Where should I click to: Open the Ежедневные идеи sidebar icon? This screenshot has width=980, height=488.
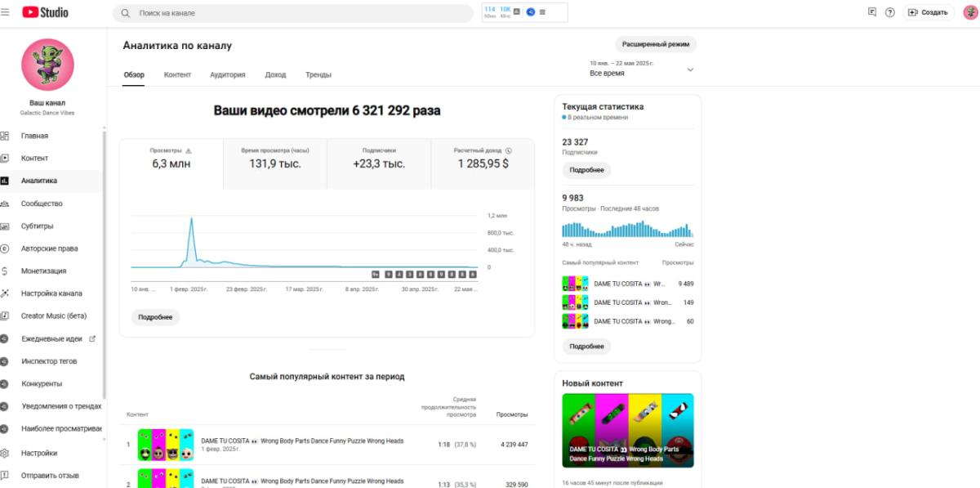coord(4,338)
